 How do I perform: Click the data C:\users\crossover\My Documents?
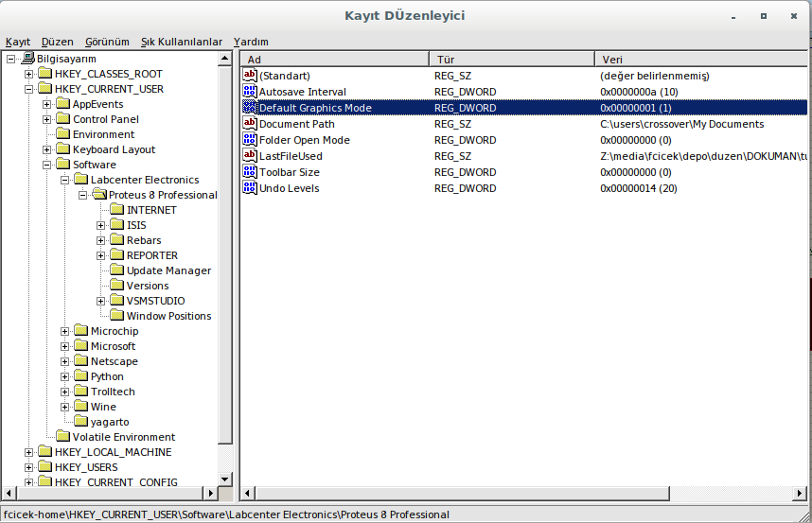pos(682,124)
